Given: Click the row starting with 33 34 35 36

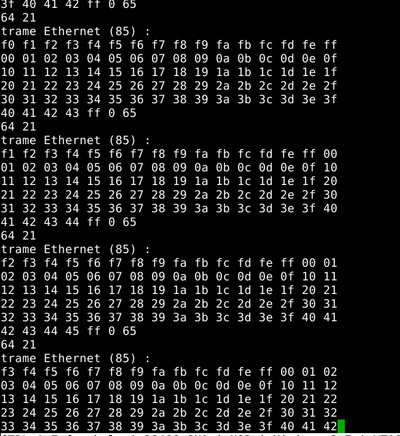Looking at the screenshot, I should point(169,426).
